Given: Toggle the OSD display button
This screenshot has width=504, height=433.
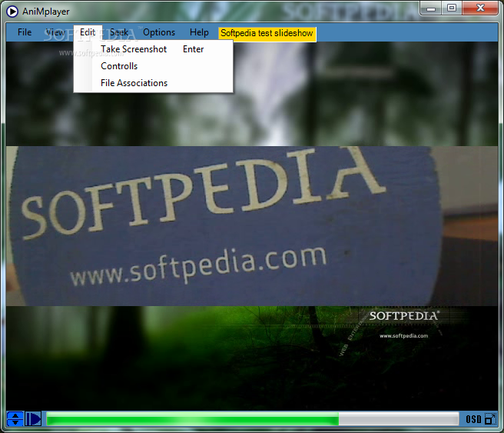Looking at the screenshot, I should 473,419.
